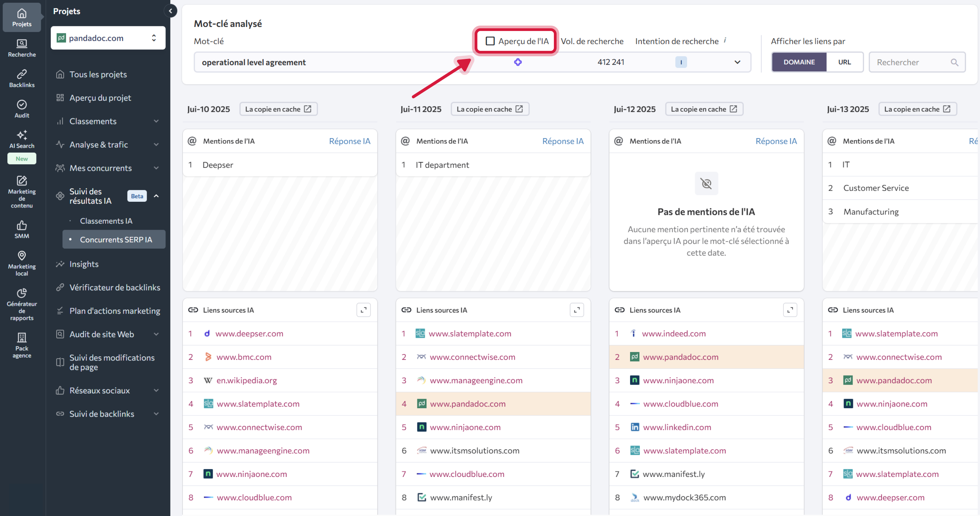Click the Liens sources IA link icon for Jui-13
The width and height of the screenshot is (980, 516).
(832, 310)
